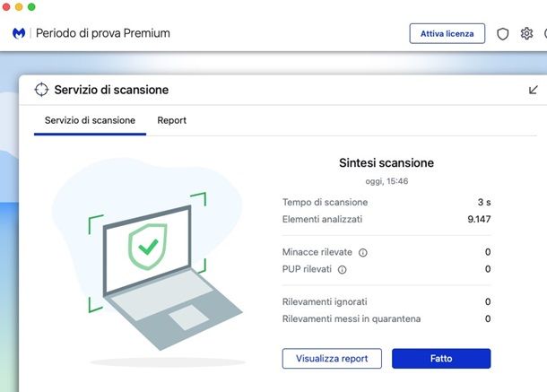Click the blue Fatto button

coord(441,359)
